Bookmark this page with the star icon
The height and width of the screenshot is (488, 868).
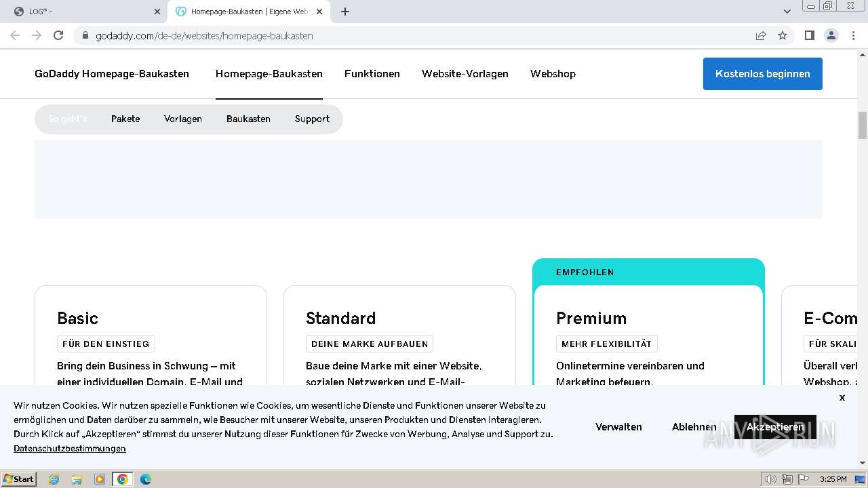pos(783,35)
